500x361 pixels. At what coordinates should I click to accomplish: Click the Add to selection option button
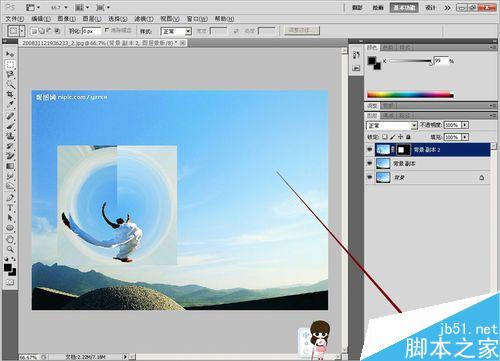(x=42, y=31)
